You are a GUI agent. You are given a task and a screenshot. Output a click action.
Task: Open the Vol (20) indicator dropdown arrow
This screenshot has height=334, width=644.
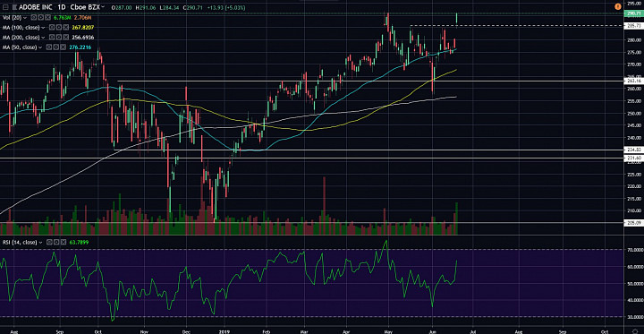coord(25,18)
